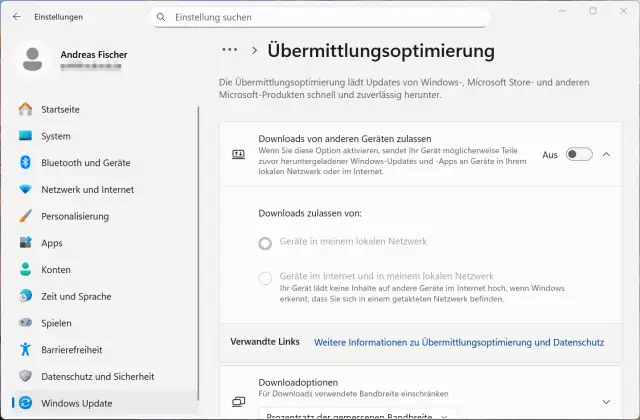Expand the Downloadoptionen section chevron
The image size is (640, 420).
[607, 402]
